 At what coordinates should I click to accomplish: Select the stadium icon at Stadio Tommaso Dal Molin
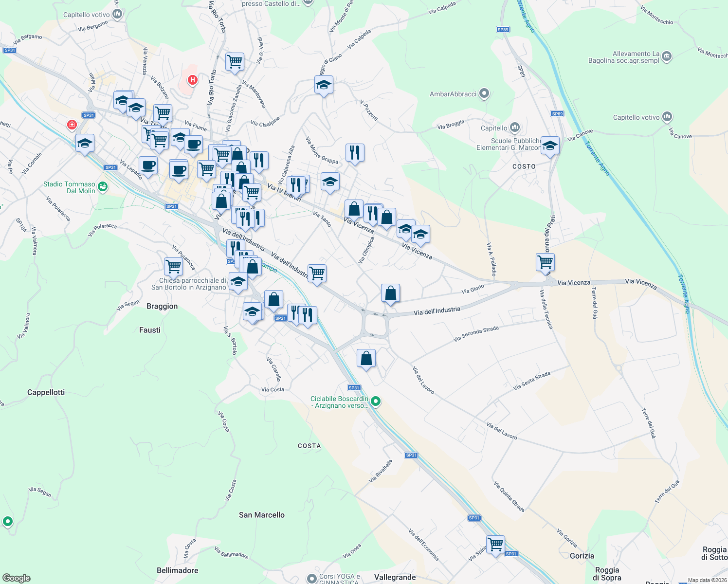point(102,186)
